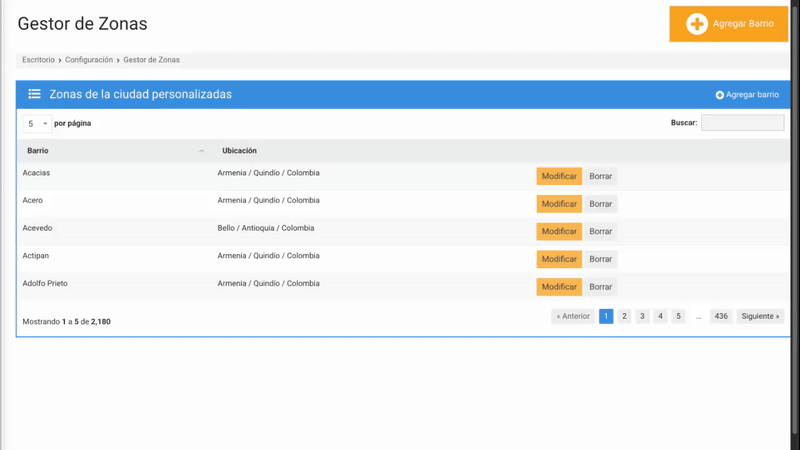This screenshot has height=450, width=800.
Task: Remove Acevedo using Borrar
Action: [601, 231]
